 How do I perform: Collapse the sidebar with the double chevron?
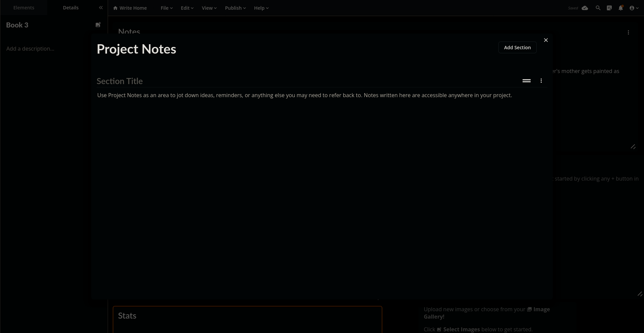(x=101, y=8)
